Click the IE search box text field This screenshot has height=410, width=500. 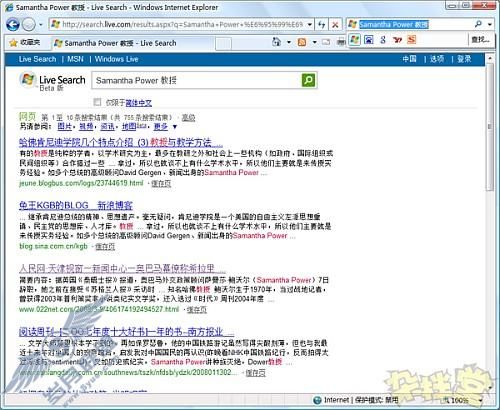pyautogui.click(x=414, y=24)
